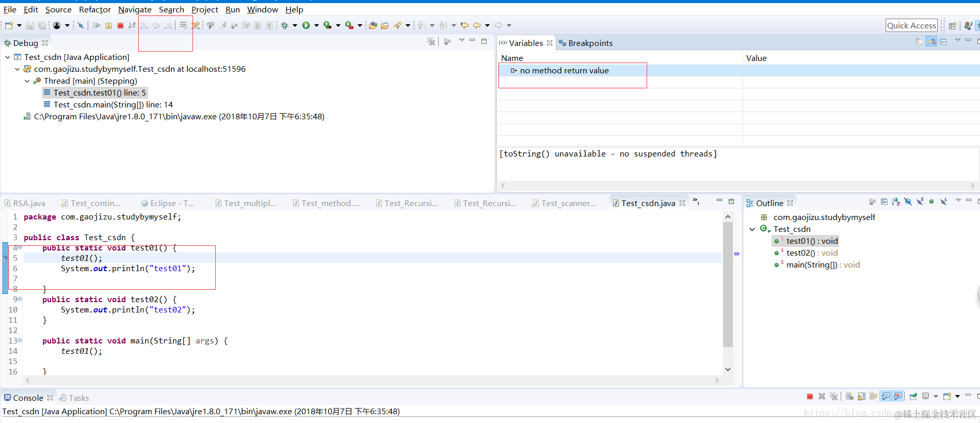980x423 pixels.
Task: Show hidden editor tabs list
Action: 696,202
